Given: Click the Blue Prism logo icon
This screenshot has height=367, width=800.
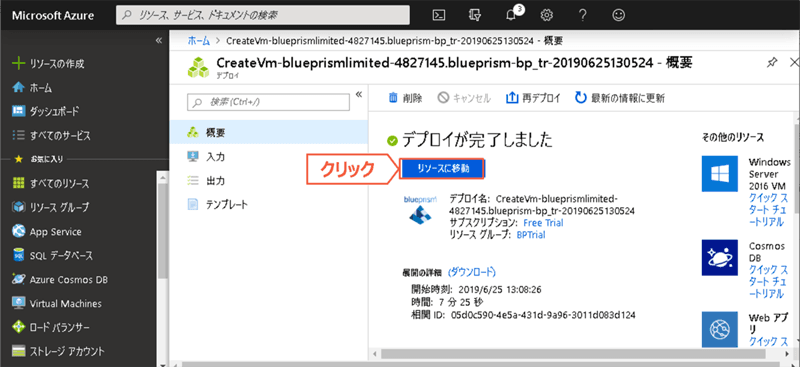Looking at the screenshot, I should pos(420,209).
